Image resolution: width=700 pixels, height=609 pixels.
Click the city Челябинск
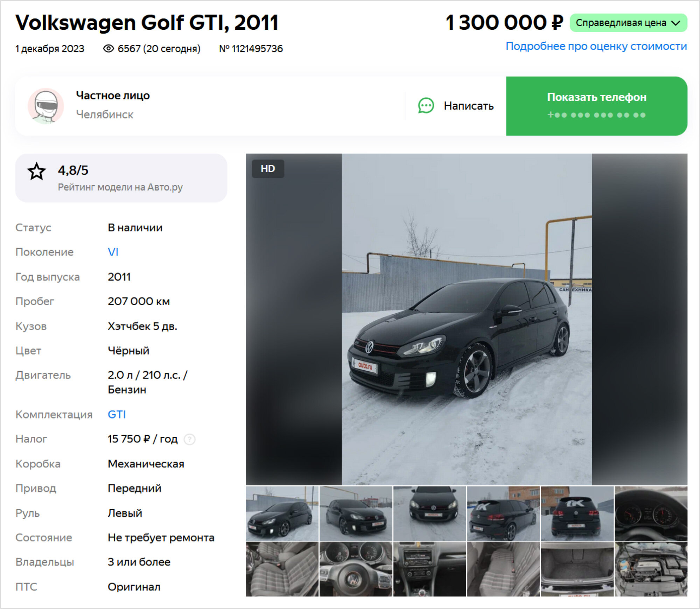point(105,114)
